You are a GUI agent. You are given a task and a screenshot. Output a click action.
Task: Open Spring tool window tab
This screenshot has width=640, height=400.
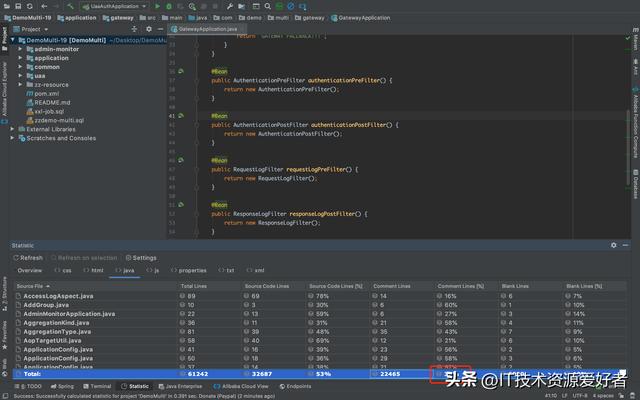click(62, 386)
